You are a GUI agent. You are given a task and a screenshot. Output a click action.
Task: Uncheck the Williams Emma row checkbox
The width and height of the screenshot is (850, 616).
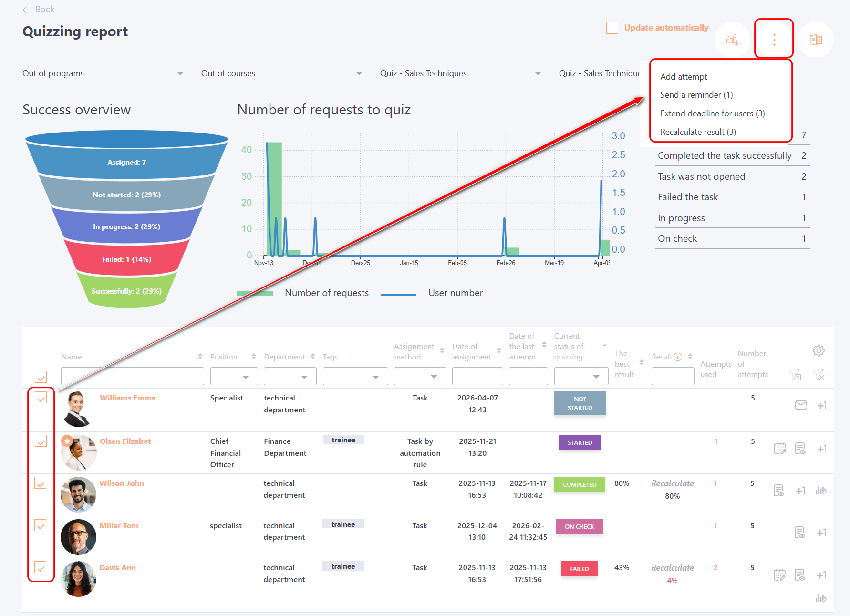tap(41, 398)
